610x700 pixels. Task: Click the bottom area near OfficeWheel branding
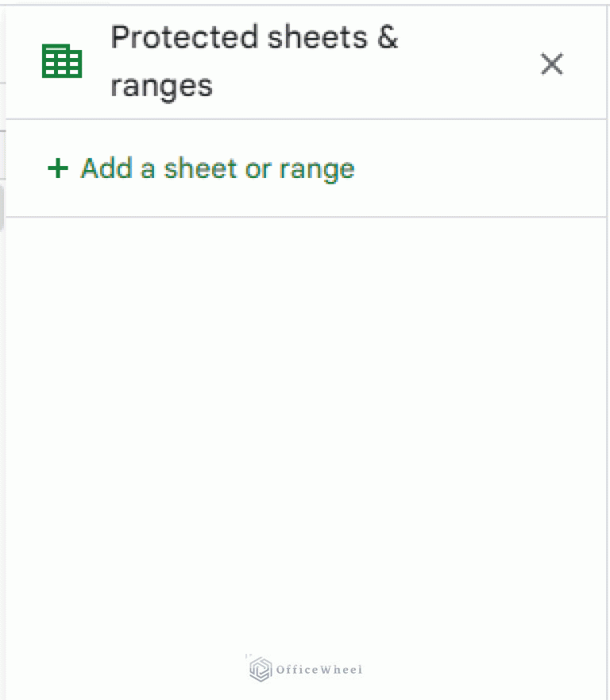click(303, 670)
